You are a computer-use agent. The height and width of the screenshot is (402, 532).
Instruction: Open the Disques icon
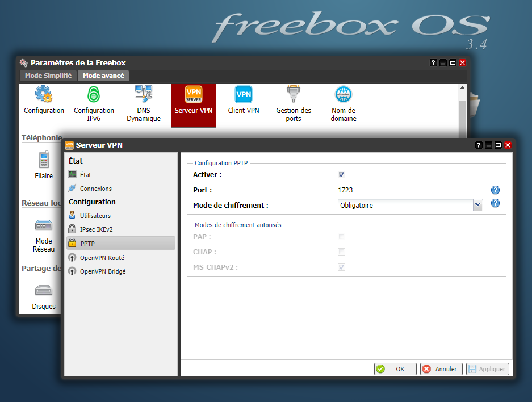[44, 290]
